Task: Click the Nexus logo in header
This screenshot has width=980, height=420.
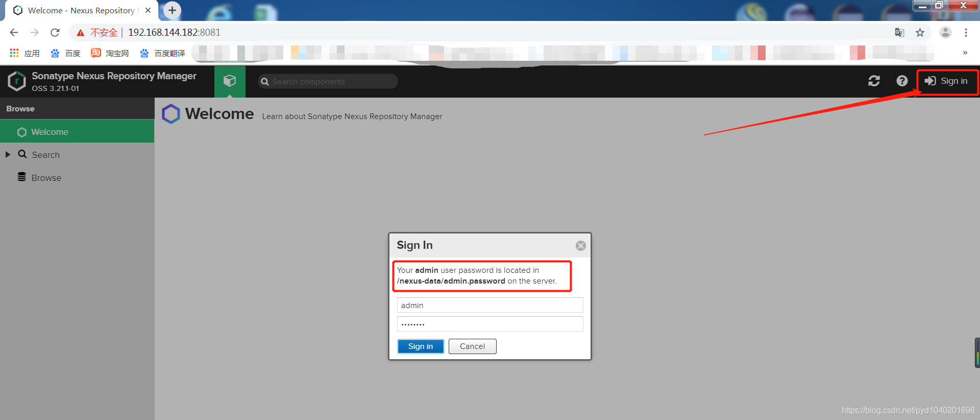Action: [x=17, y=81]
